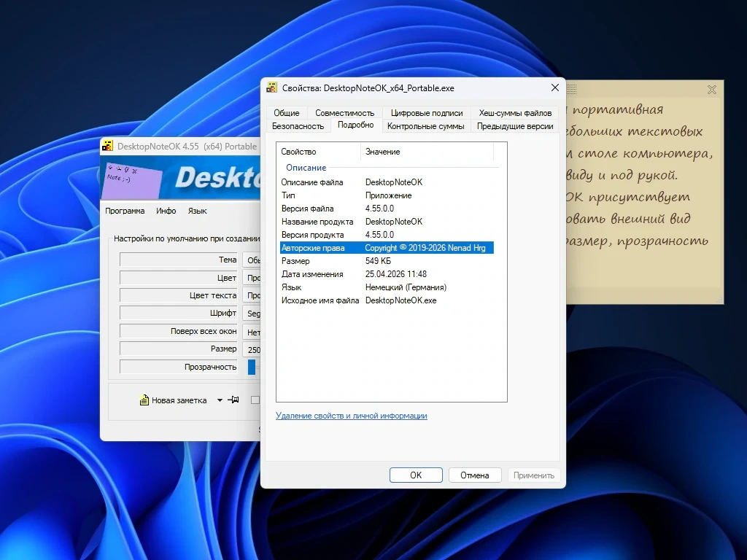747x560 pixels.
Task: Open the Контрольные суммы tab
Action: (x=425, y=126)
